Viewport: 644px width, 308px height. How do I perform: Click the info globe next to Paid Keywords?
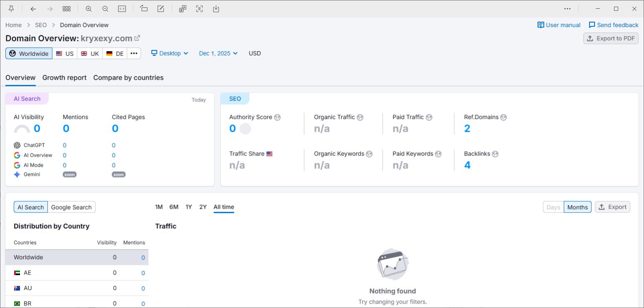click(x=438, y=154)
